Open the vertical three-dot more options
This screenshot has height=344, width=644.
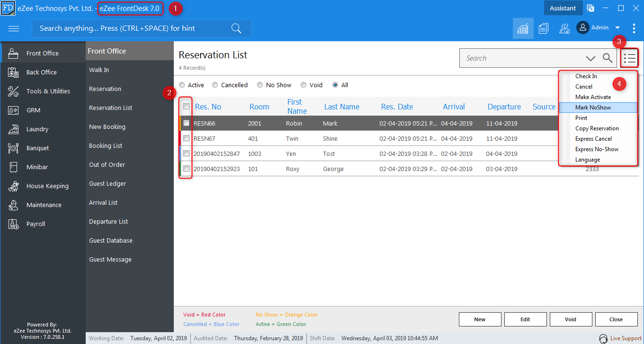[634, 28]
